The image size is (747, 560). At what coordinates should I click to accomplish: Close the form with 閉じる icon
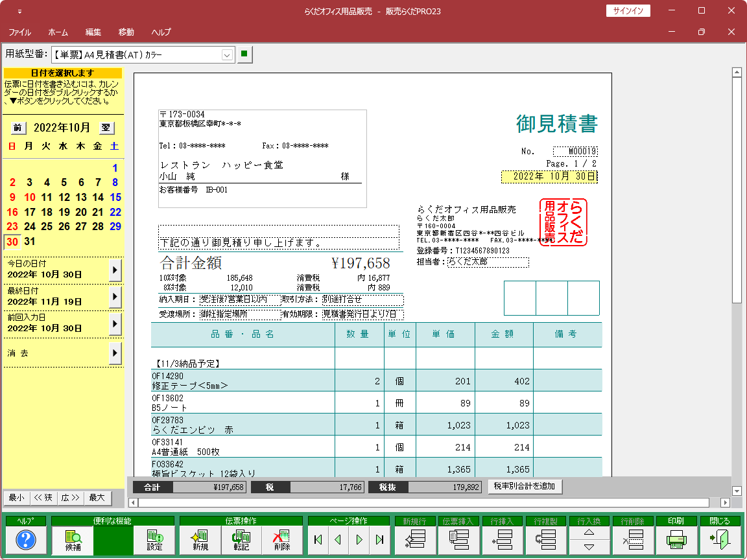coord(720,539)
